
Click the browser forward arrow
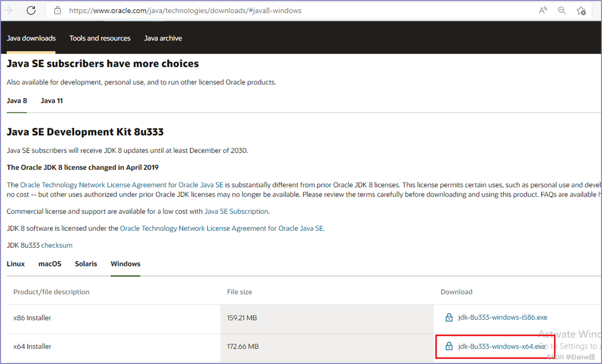coord(7,11)
